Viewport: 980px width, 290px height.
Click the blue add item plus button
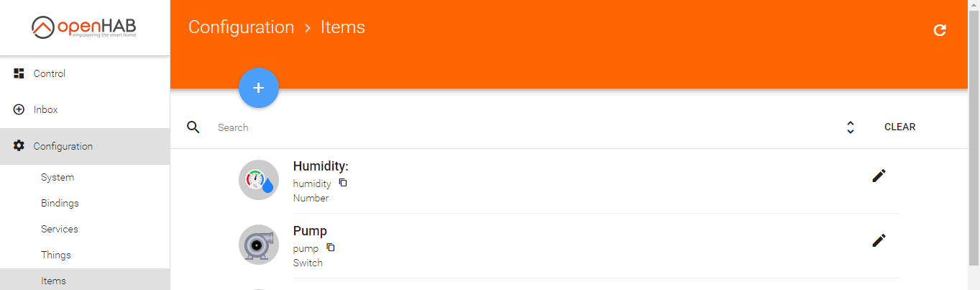(259, 88)
